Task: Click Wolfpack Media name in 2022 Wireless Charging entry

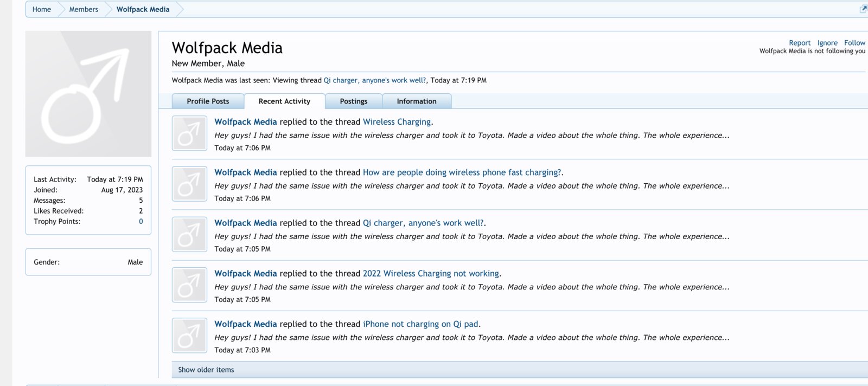Action: 246,274
